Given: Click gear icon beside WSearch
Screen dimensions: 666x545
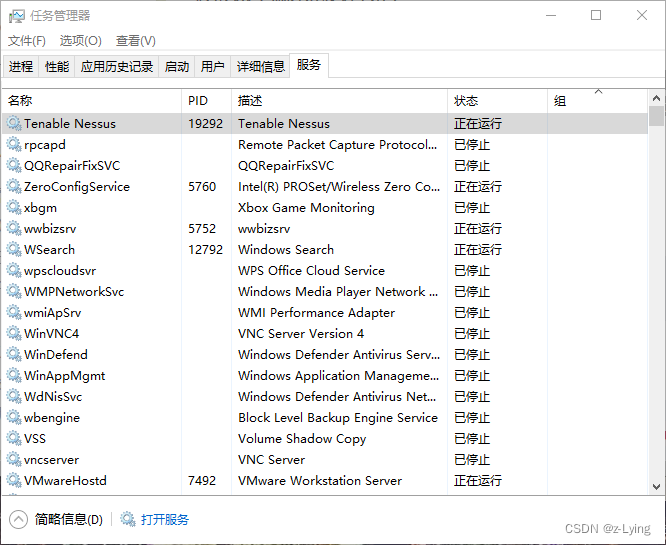Looking at the screenshot, I should click(14, 249).
